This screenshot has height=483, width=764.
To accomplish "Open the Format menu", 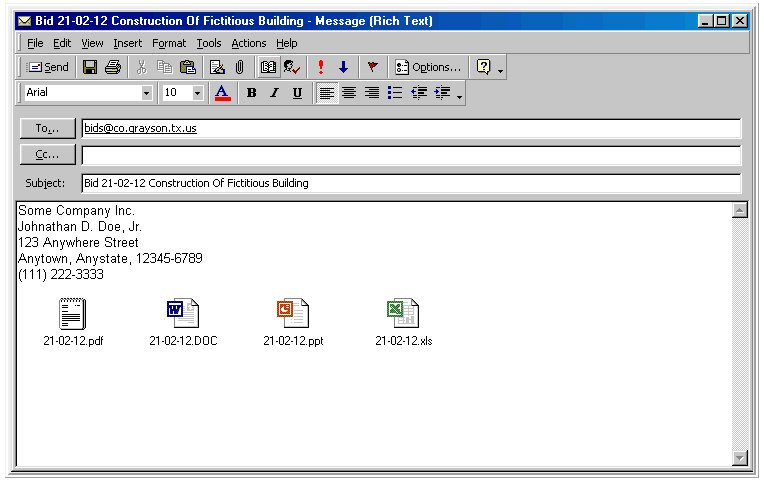I will point(169,43).
